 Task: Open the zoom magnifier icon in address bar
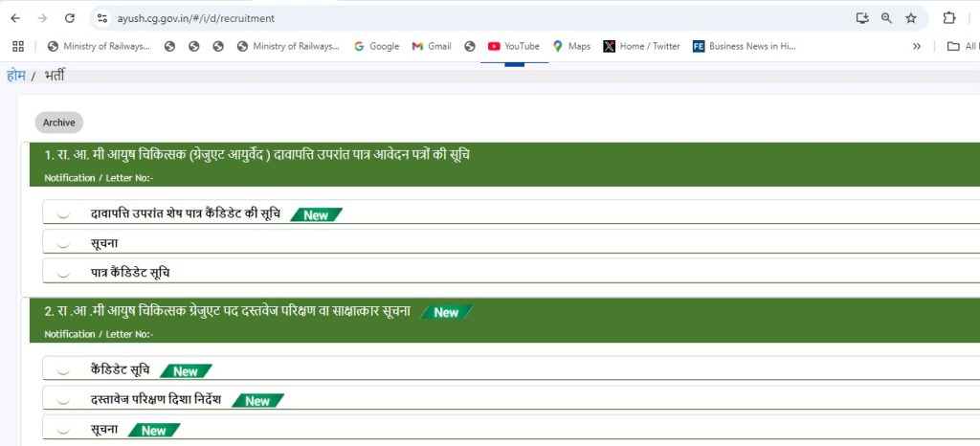pyautogui.click(x=886, y=18)
